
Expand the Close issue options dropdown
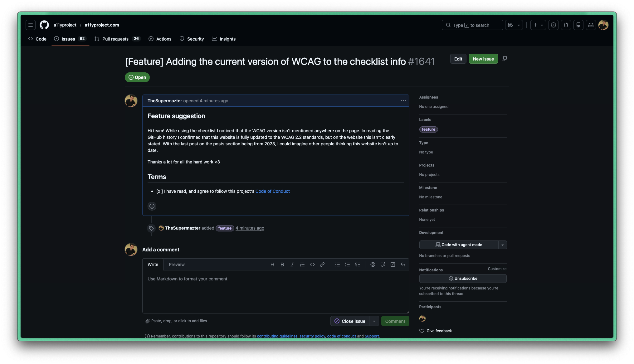click(x=374, y=321)
